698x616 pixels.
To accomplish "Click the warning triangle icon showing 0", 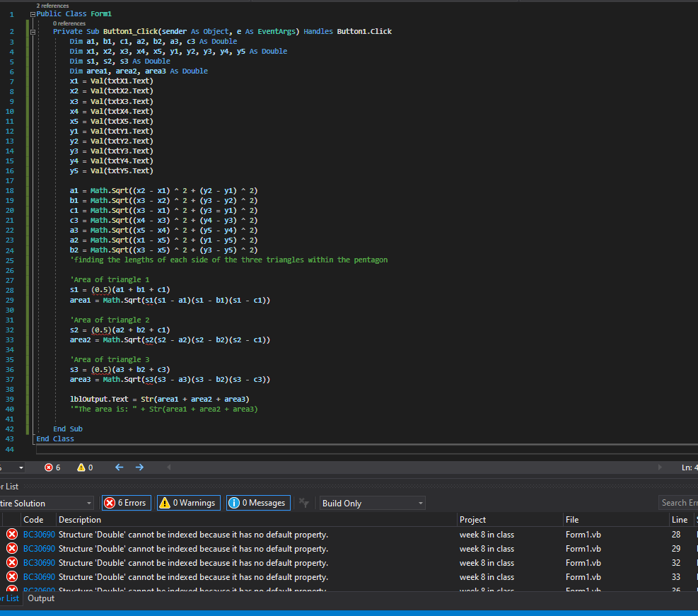I will point(81,467).
